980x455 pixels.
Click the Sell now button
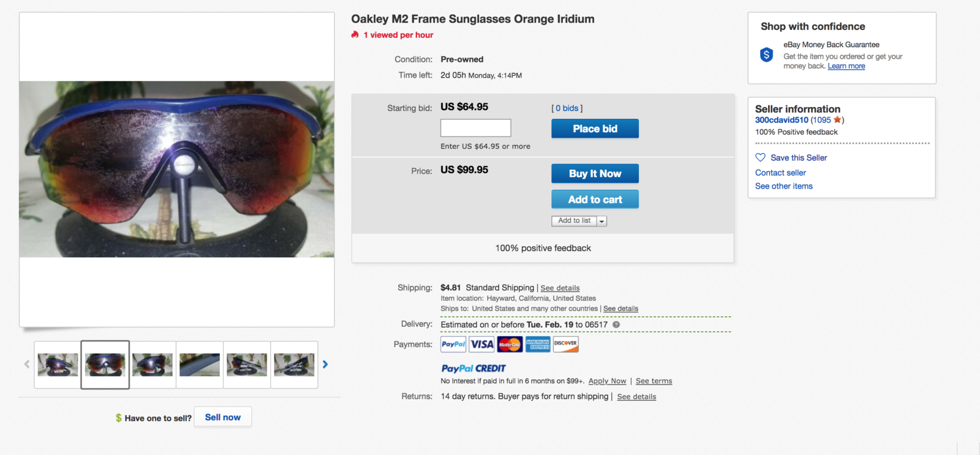click(223, 417)
